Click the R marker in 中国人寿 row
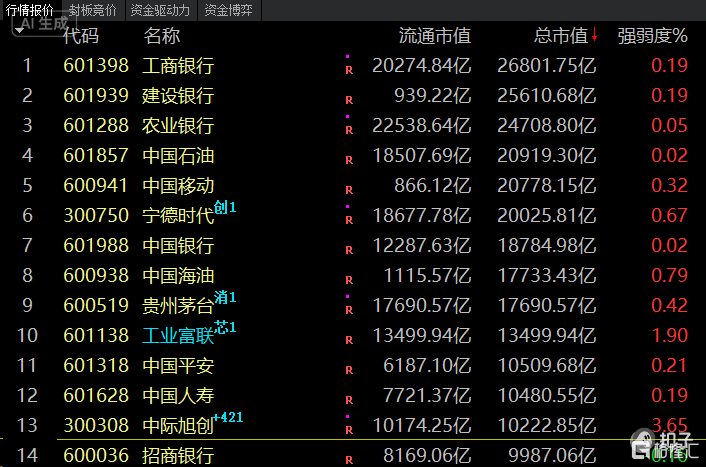The width and height of the screenshot is (706, 467). 349,400
